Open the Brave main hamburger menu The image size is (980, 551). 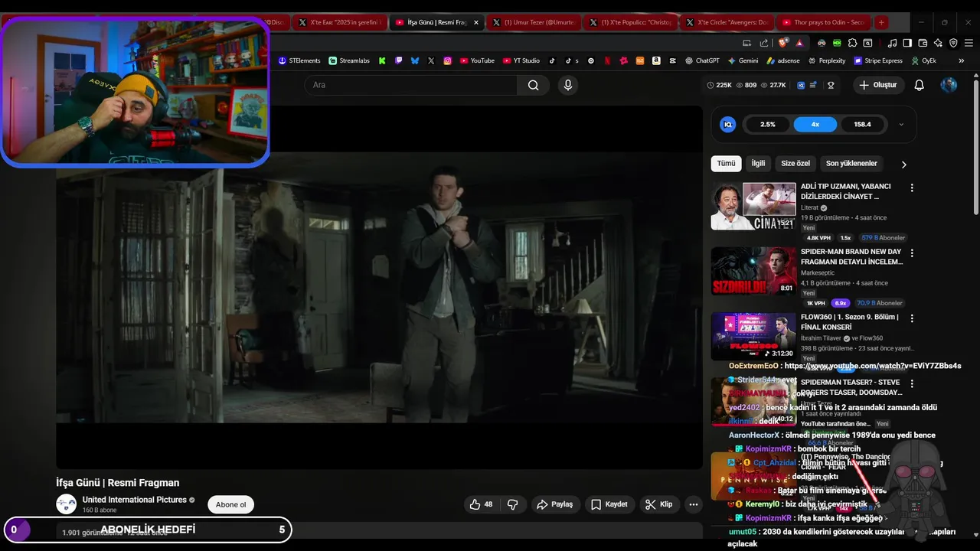pos(969,43)
